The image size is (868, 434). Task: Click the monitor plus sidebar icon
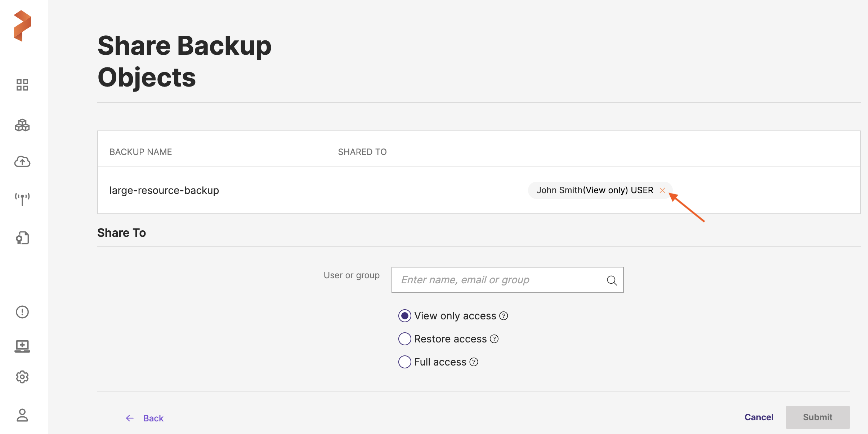22,346
